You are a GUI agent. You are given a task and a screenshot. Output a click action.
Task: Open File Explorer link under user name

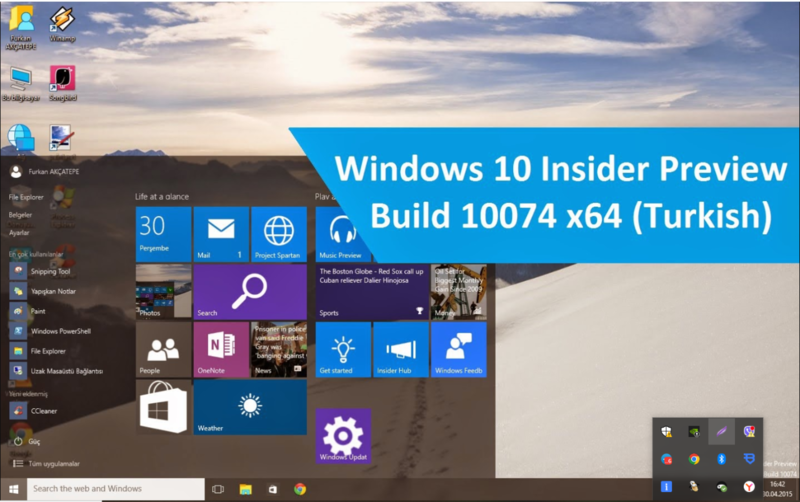point(26,197)
